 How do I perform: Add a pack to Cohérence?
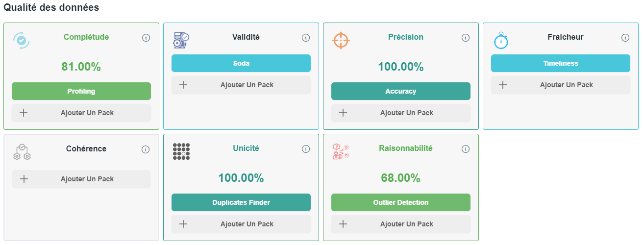click(x=81, y=179)
